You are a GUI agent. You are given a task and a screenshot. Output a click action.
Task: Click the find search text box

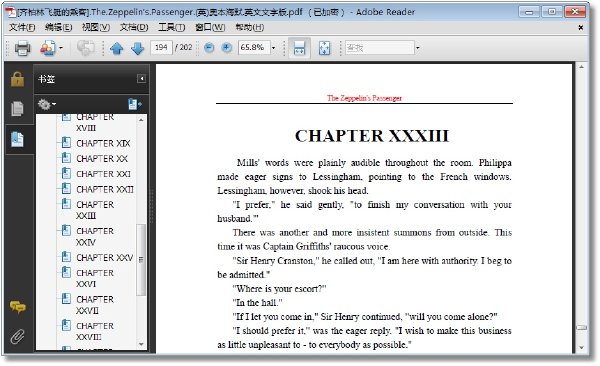click(x=380, y=48)
